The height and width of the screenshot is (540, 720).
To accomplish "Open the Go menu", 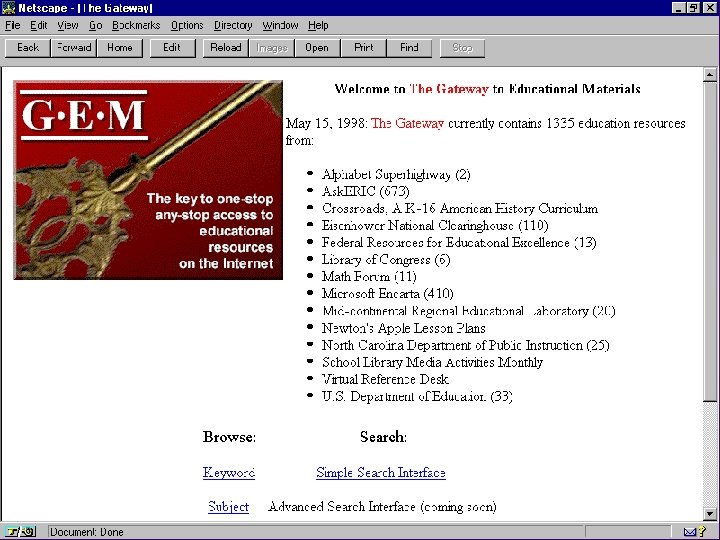I will [x=96, y=25].
